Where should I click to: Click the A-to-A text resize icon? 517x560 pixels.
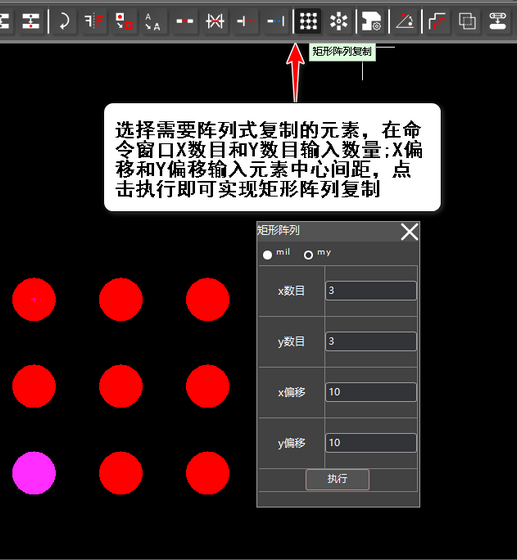152,21
